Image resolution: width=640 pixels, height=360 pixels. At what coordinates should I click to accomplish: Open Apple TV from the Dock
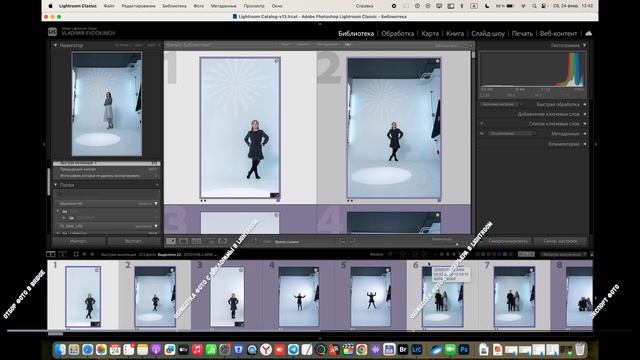[183, 350]
